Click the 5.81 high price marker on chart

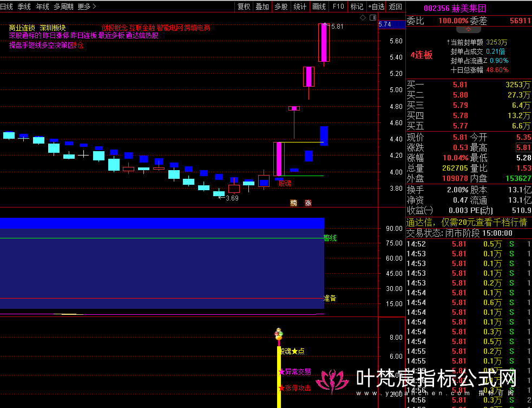(337, 26)
